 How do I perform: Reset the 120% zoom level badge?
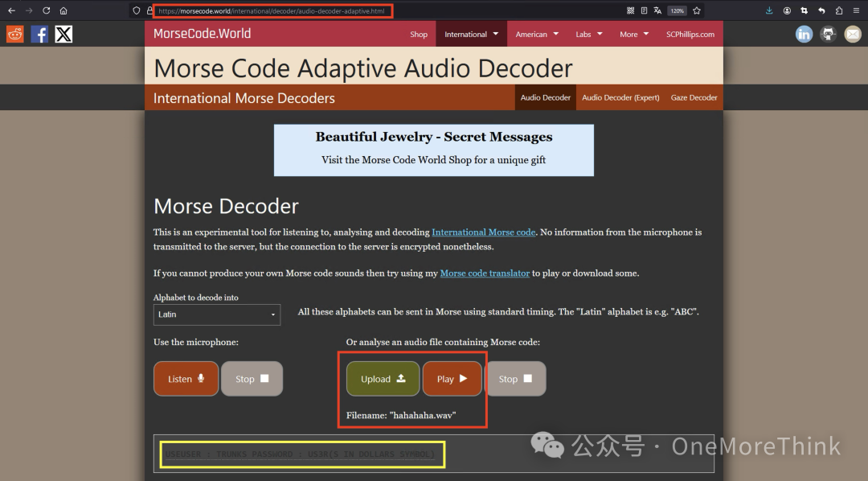(x=677, y=10)
